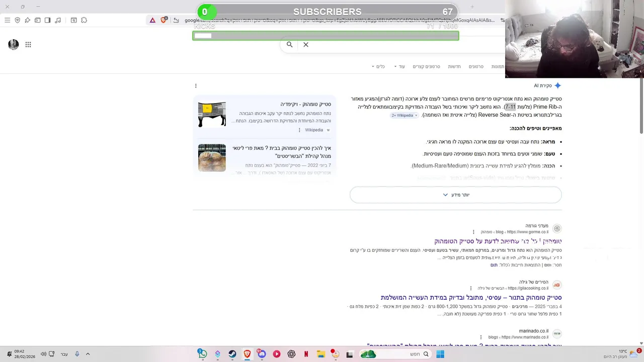Screen dimensions: 644x362
Task: Open the Wikipedia 2+ sources chip
Action: pyautogui.click(x=405, y=115)
